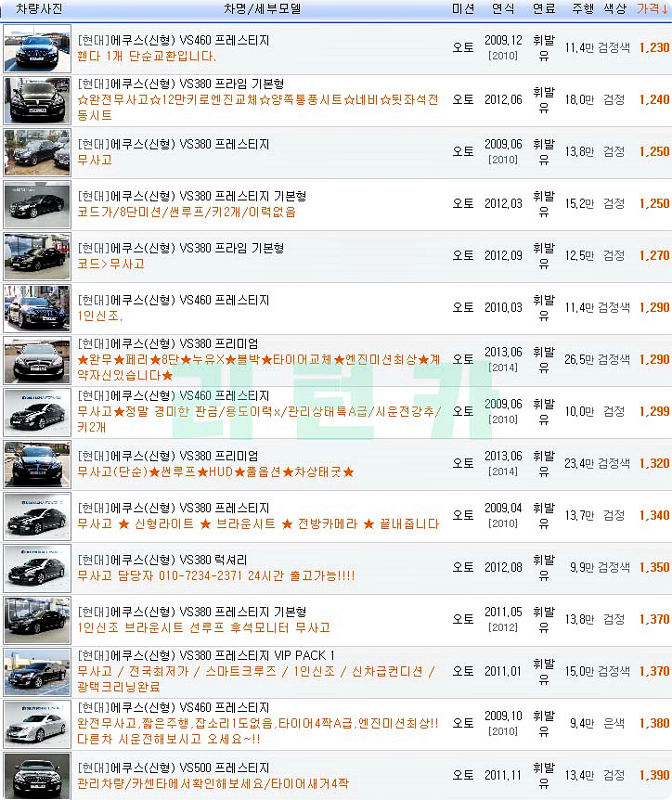Open car photo of 1,320 VS380 프리미엄 listing
This screenshot has width=672, height=800.
pyautogui.click(x=37, y=465)
